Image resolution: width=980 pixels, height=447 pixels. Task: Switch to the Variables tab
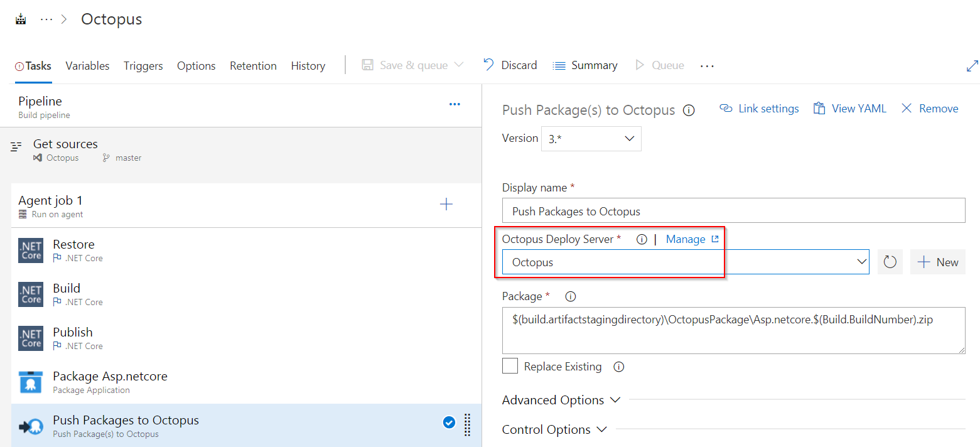click(87, 66)
